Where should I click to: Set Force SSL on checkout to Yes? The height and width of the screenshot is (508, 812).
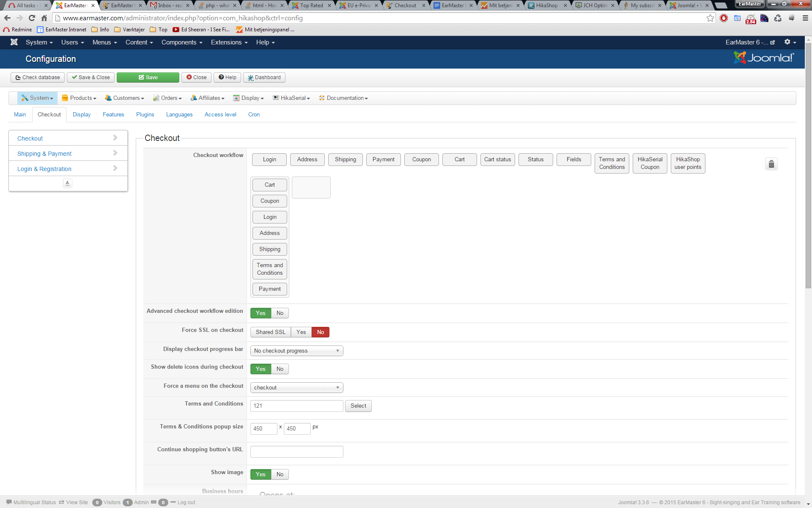point(301,332)
